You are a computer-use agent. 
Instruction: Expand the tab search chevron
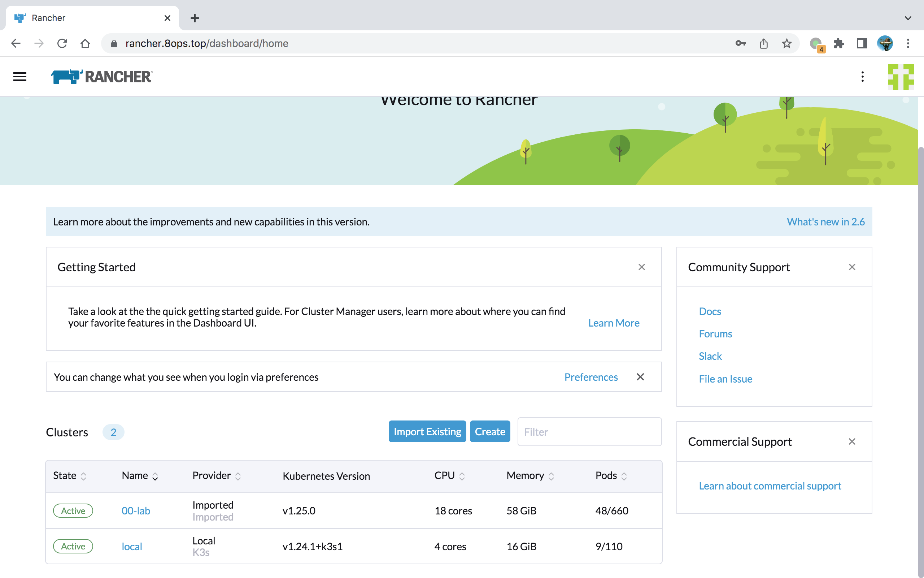click(x=908, y=18)
